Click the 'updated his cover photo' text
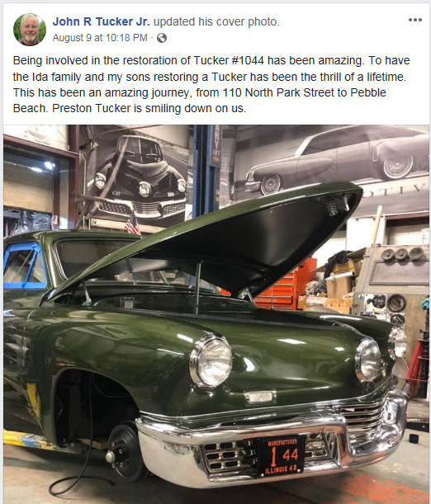 tap(216, 21)
